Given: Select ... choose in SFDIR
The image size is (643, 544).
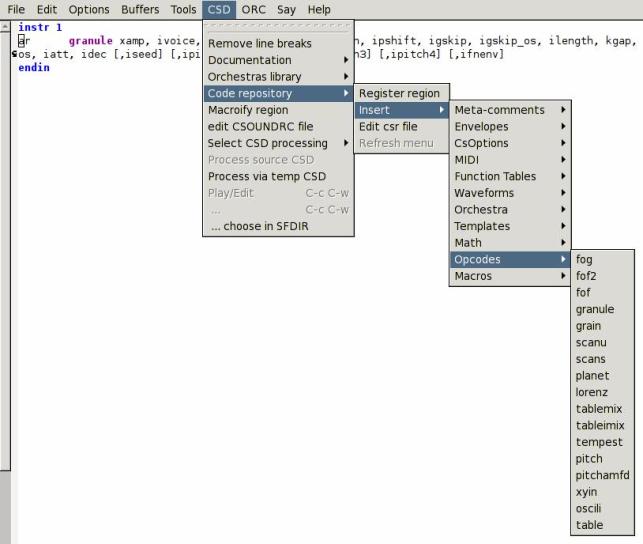Looking at the screenshot, I should (x=278, y=226).
